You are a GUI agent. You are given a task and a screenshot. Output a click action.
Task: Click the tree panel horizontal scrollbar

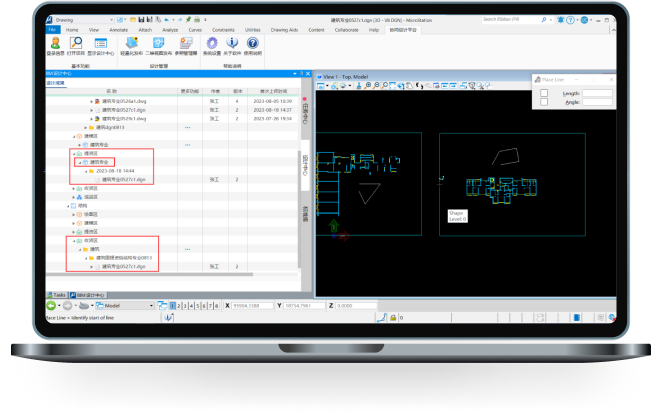pos(149,274)
